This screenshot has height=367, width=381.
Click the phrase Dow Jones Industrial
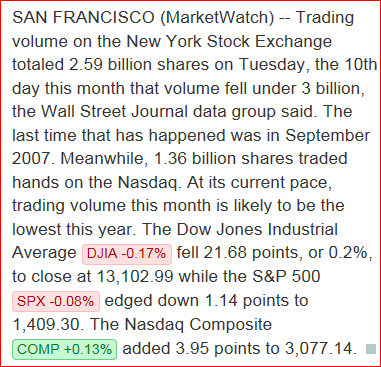(257, 230)
